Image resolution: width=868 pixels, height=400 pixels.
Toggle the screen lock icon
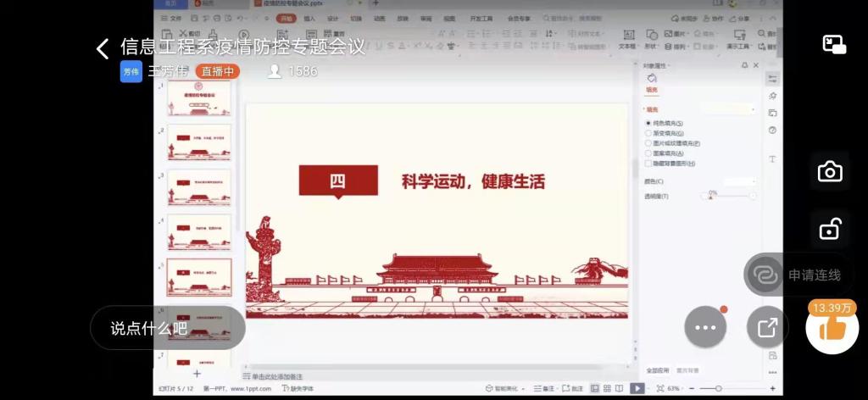pos(830,229)
